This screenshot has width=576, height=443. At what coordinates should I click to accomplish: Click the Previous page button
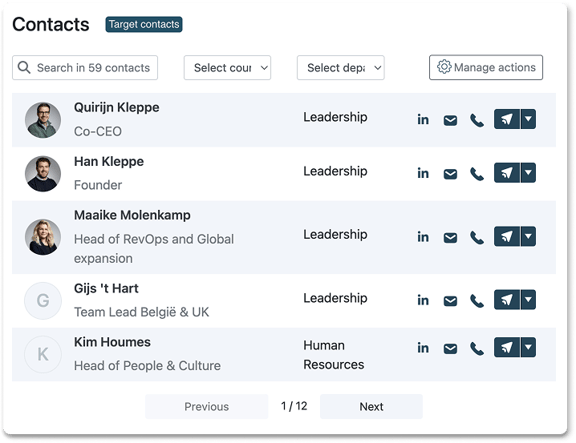(x=206, y=407)
